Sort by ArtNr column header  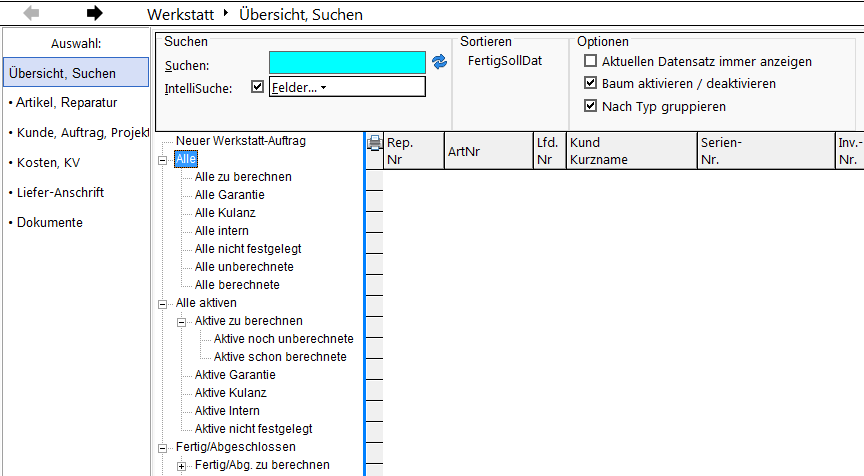pos(489,150)
